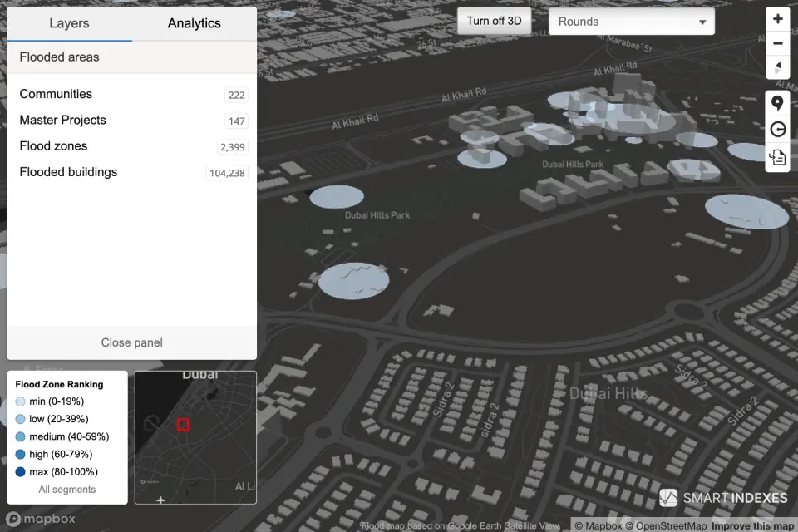Click the Flood Zone Ranking legend title

[x=59, y=384]
